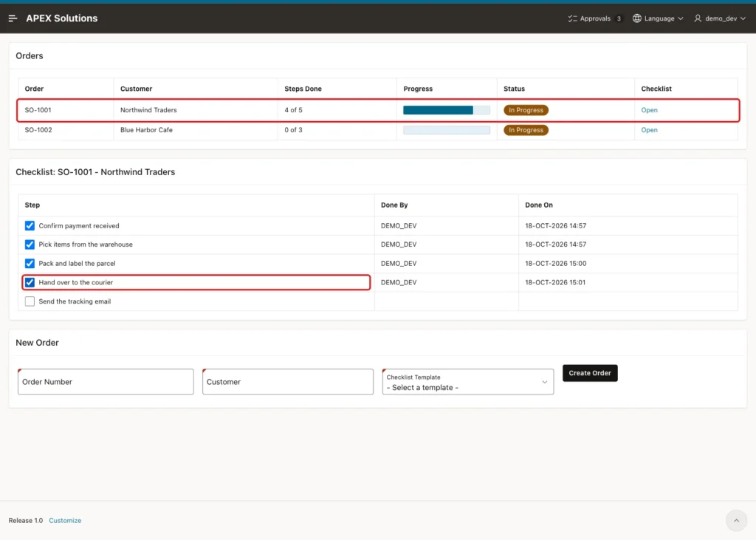Click the Release 1.0 footer text
The height and width of the screenshot is (540, 756).
click(26, 520)
